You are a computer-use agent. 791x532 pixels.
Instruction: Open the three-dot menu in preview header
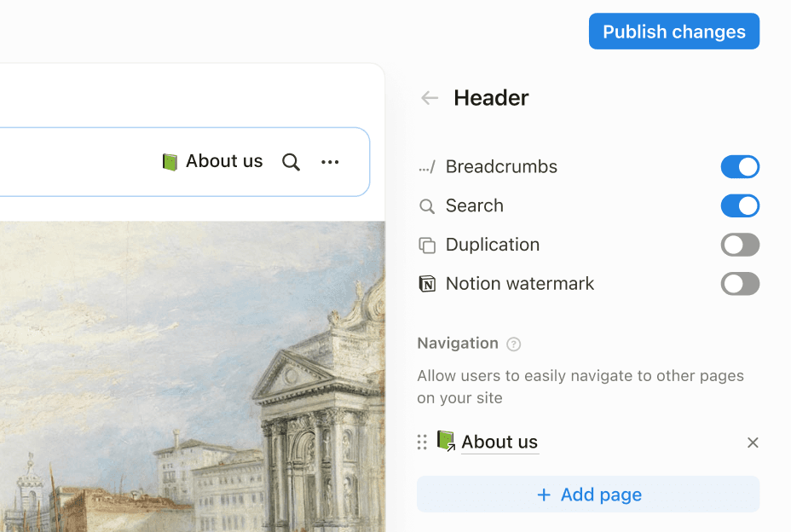pyautogui.click(x=330, y=162)
